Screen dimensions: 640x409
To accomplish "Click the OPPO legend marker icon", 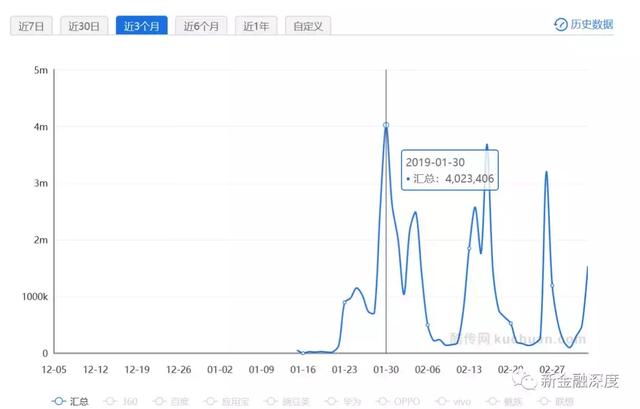I will [x=383, y=402].
